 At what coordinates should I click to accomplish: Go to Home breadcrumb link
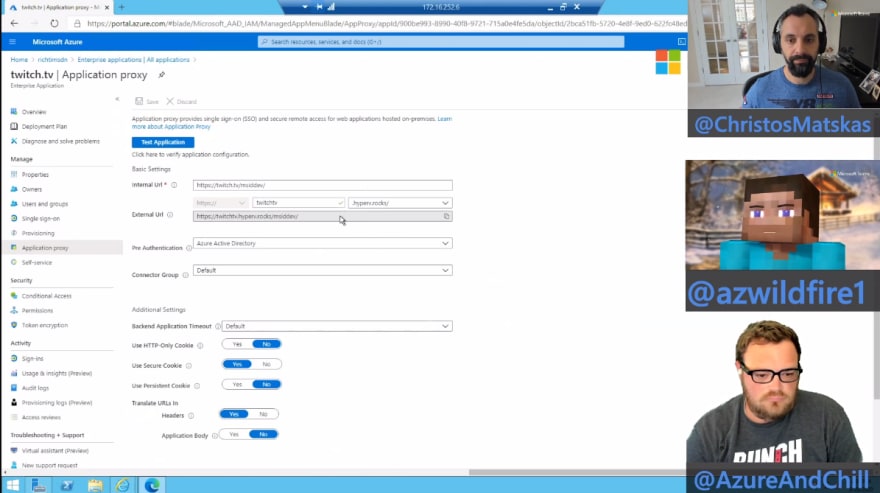19,60
